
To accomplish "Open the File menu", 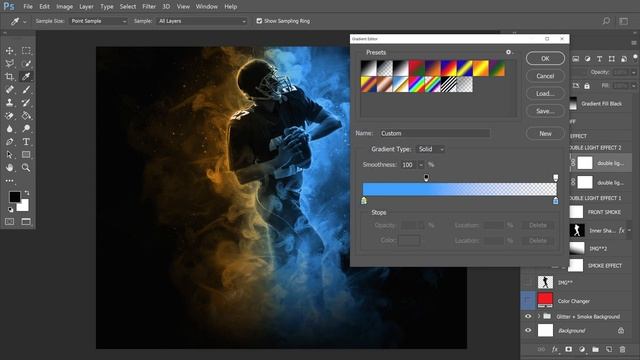I will 28,7.
